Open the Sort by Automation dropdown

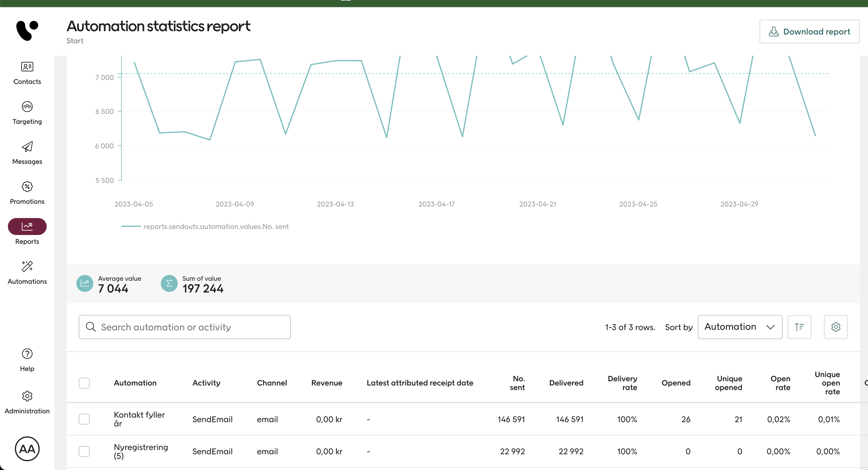pyautogui.click(x=740, y=327)
